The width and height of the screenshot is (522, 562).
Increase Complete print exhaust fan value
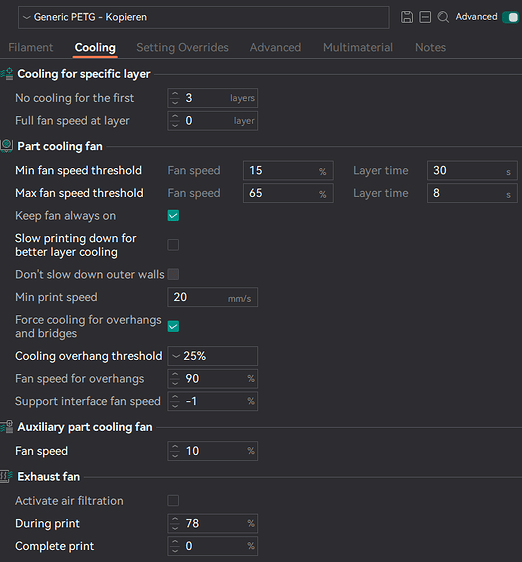(x=175, y=542)
